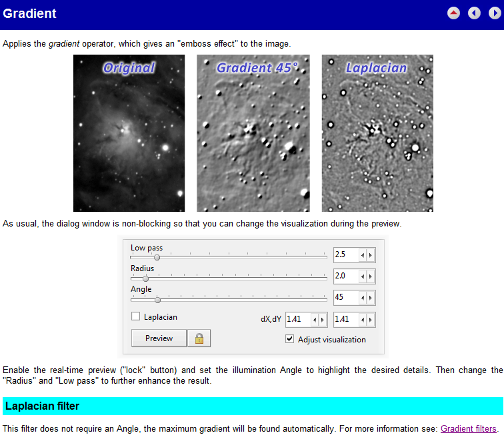Go up using the red arrow icon

click(x=453, y=13)
